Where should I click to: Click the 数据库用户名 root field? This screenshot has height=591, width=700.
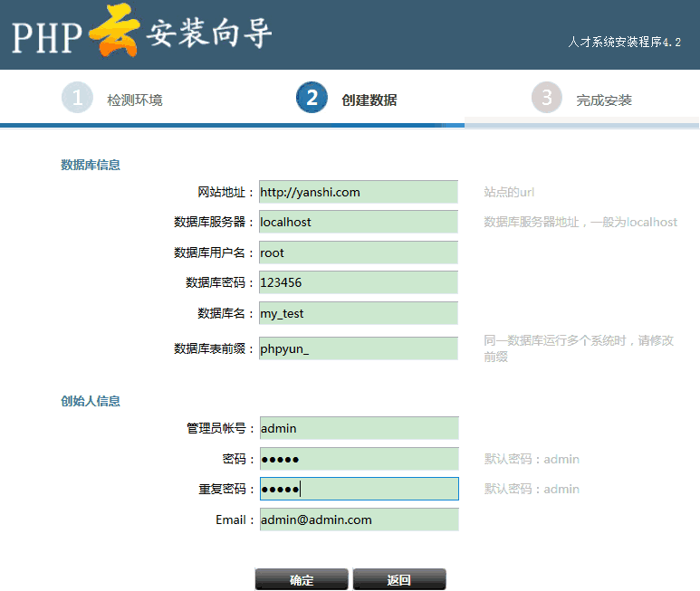tap(358, 253)
